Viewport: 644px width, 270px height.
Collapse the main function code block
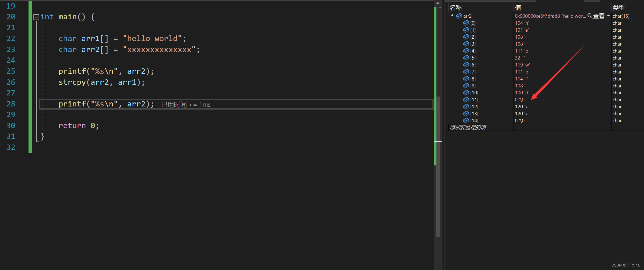(36, 17)
